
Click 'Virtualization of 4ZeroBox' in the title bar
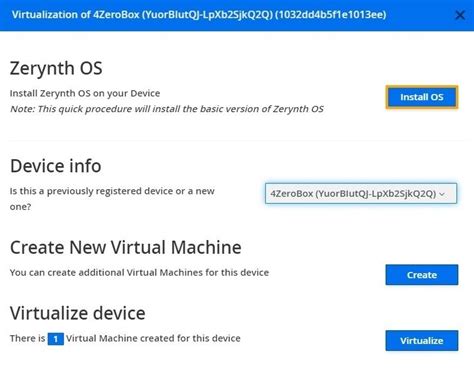[76, 15]
